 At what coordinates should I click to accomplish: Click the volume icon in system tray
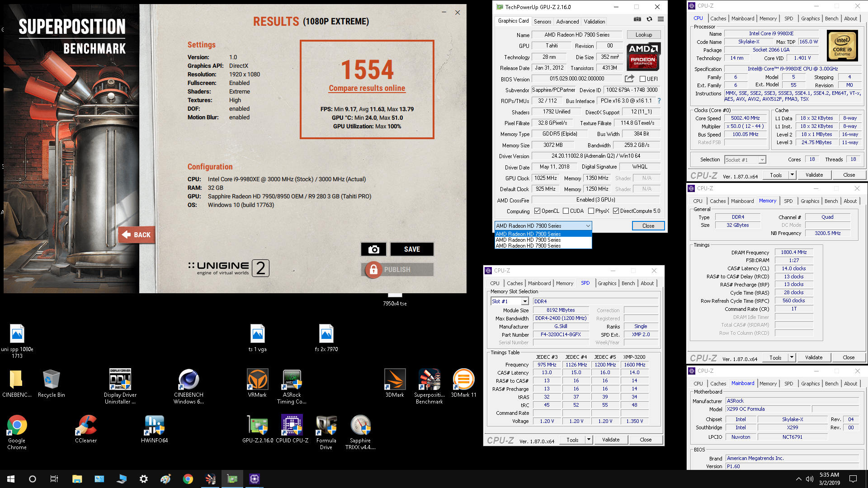809,479
